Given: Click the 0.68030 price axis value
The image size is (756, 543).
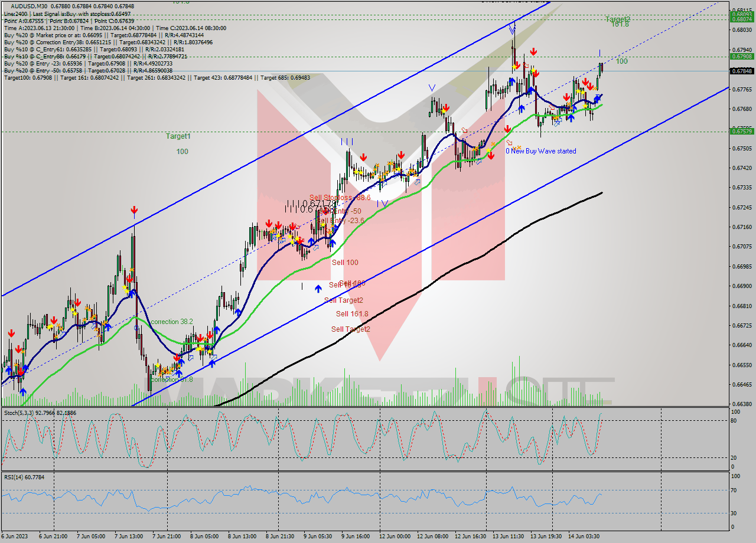Looking at the screenshot, I should click(x=742, y=30).
